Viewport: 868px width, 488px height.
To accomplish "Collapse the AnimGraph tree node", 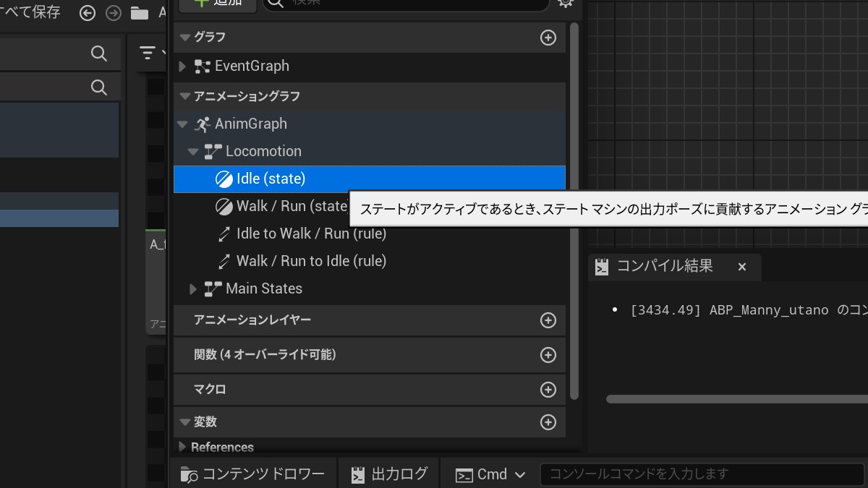I will [x=182, y=124].
